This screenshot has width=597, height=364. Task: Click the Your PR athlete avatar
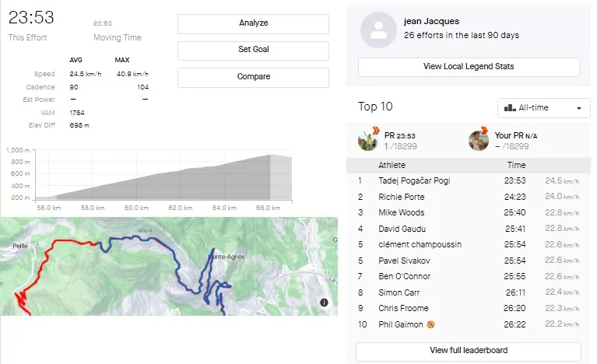coord(479,140)
